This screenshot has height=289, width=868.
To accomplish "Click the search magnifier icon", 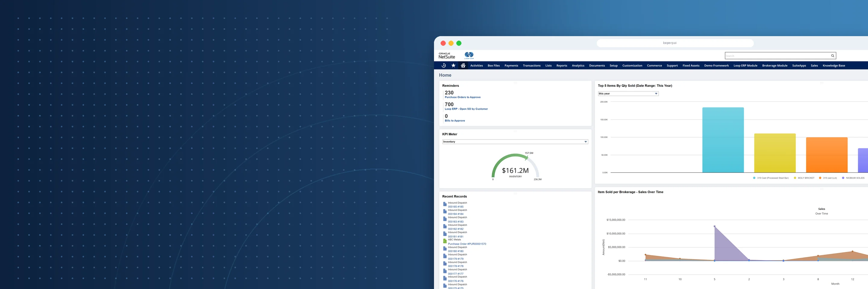I will (832, 56).
